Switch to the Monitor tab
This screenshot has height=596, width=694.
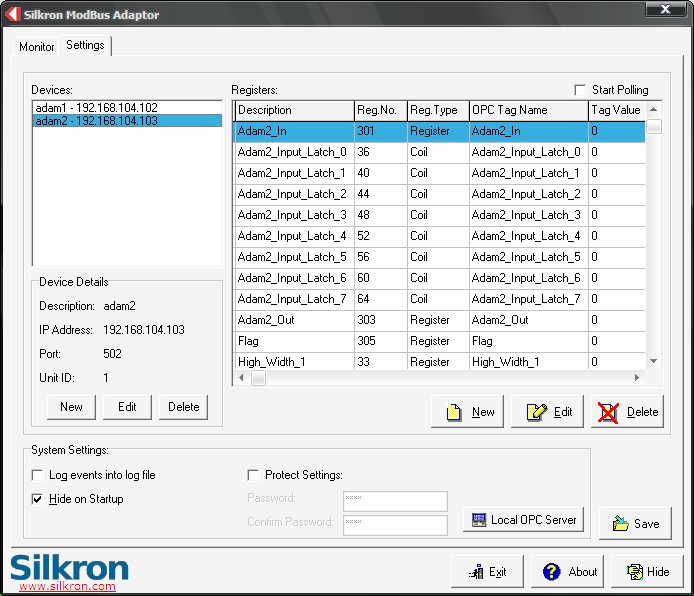point(36,46)
